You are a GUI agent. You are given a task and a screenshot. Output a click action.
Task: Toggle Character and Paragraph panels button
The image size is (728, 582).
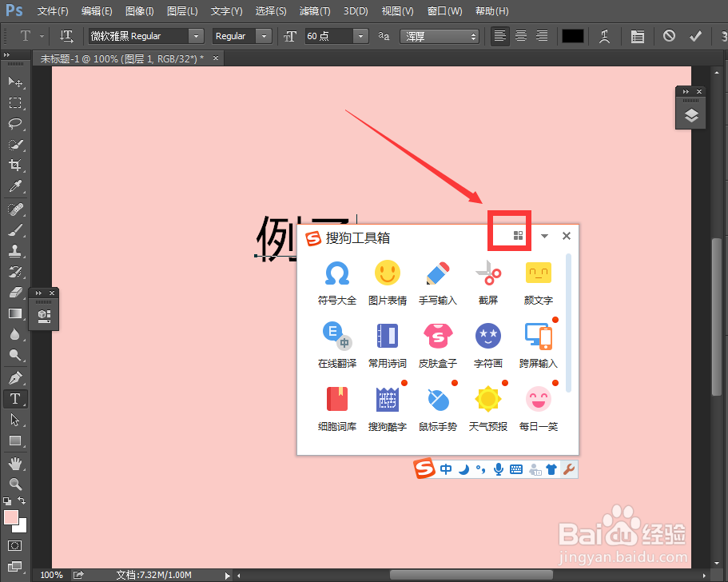[x=637, y=36]
